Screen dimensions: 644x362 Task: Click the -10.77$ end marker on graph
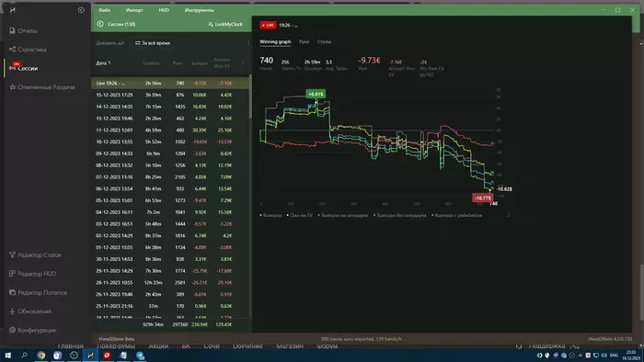click(482, 198)
